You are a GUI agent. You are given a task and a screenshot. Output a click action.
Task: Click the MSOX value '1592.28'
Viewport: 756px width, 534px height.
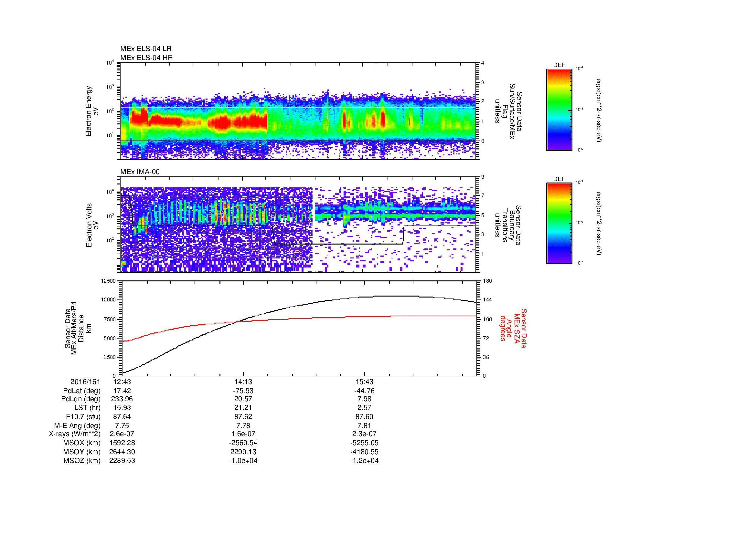click(x=122, y=443)
